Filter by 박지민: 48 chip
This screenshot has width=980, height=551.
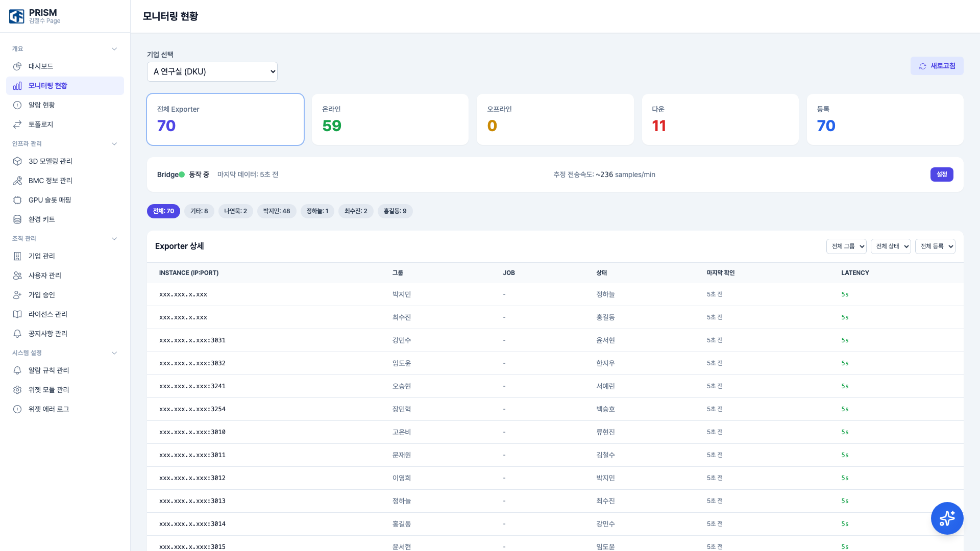pos(277,211)
